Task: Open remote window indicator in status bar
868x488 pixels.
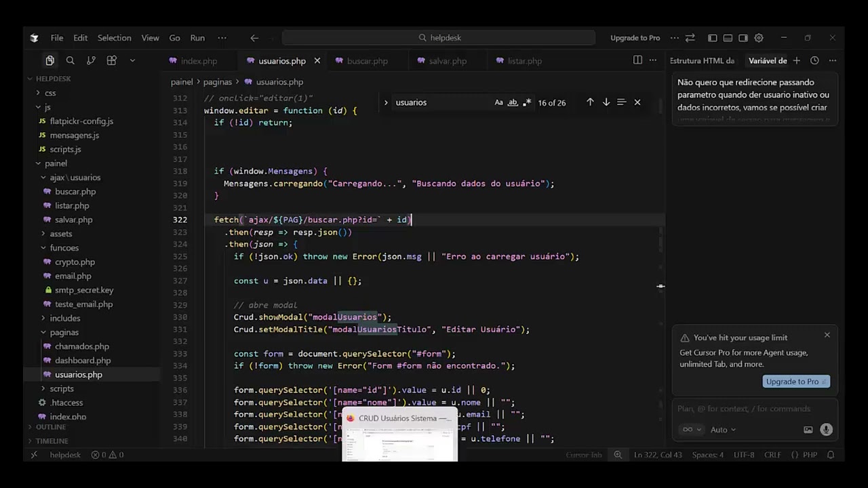Action: coord(35,455)
